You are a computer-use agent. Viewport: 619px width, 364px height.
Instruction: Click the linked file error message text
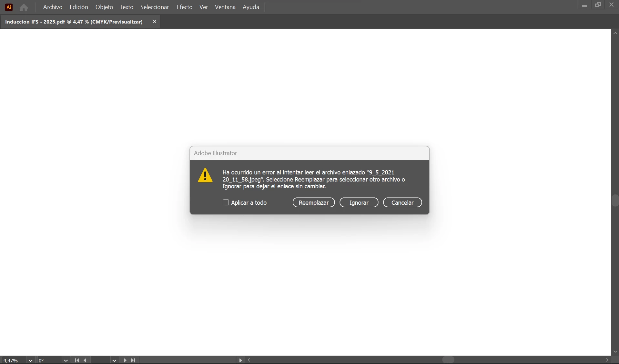(314, 179)
